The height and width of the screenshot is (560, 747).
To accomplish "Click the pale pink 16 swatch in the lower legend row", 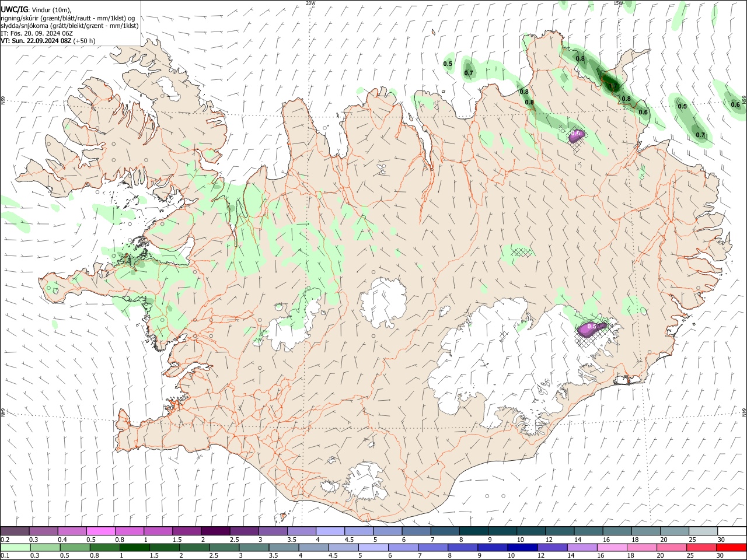I will coord(612,548).
